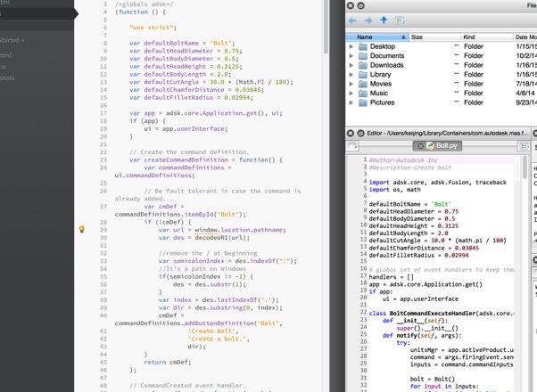This screenshot has width=537, height=392.
Task: Sort files by Size column
Action: [417, 37]
